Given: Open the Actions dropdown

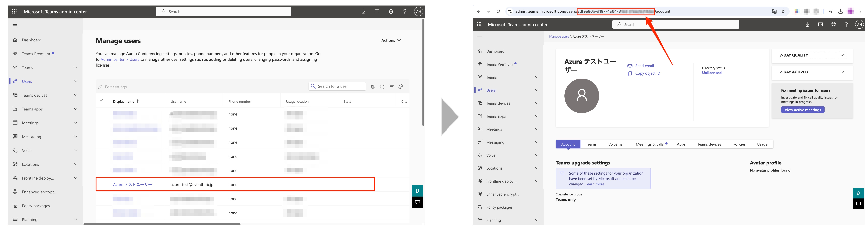Looking at the screenshot, I should point(391,40).
